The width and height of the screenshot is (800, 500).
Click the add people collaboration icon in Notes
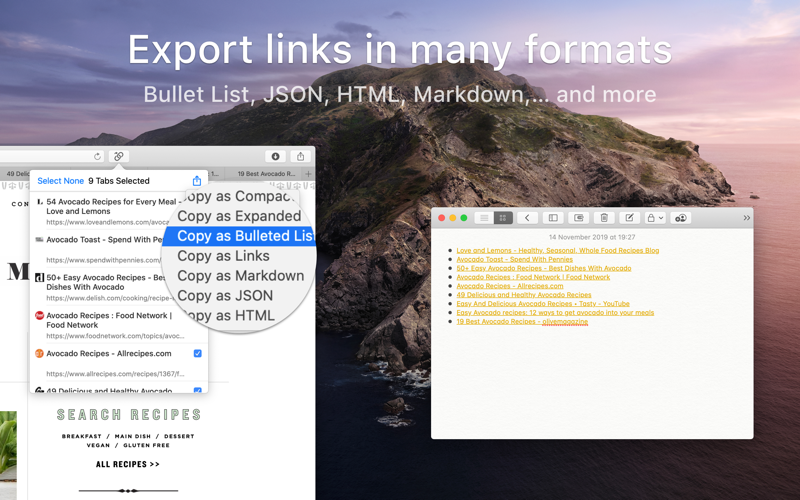(x=681, y=218)
